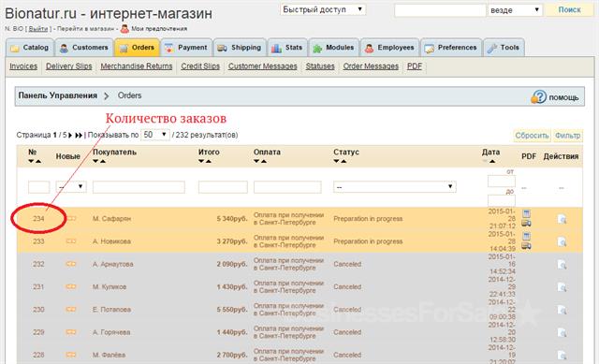This screenshot has height=364, width=599.
Task: Sort Покупатель column descending
Action: 95,161
